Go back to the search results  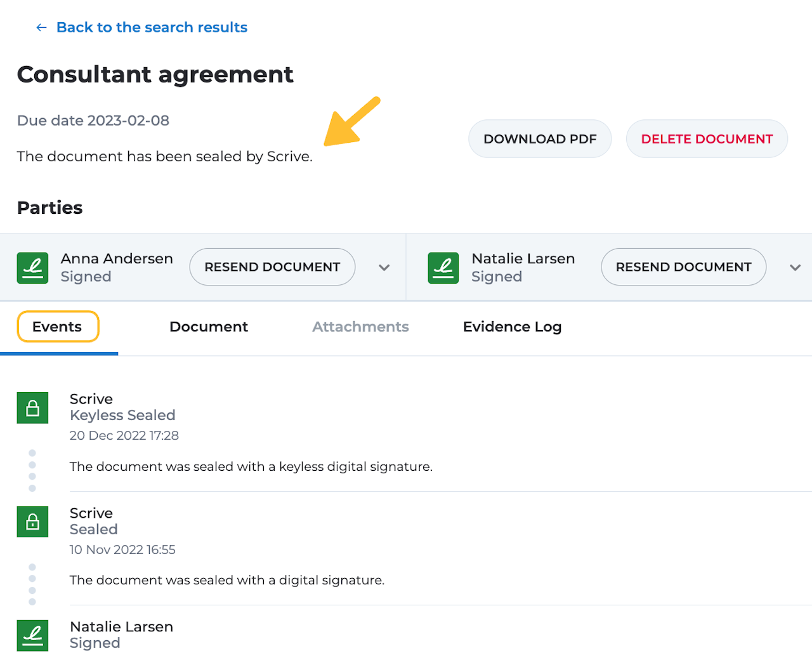click(x=152, y=27)
